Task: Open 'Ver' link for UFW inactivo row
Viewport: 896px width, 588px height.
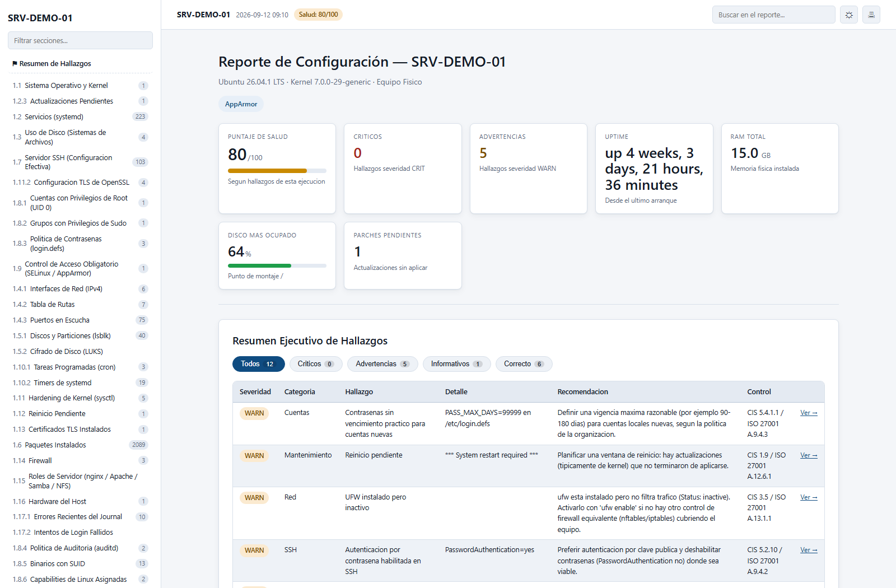Action: pyautogui.click(x=809, y=497)
